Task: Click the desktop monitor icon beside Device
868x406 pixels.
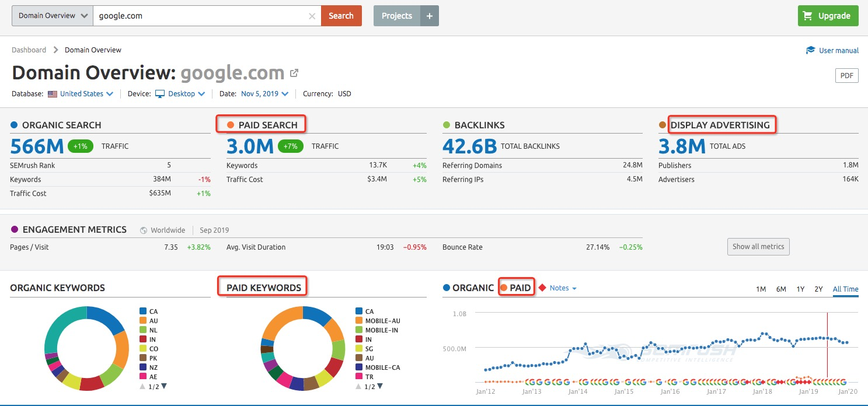Action: pos(160,94)
